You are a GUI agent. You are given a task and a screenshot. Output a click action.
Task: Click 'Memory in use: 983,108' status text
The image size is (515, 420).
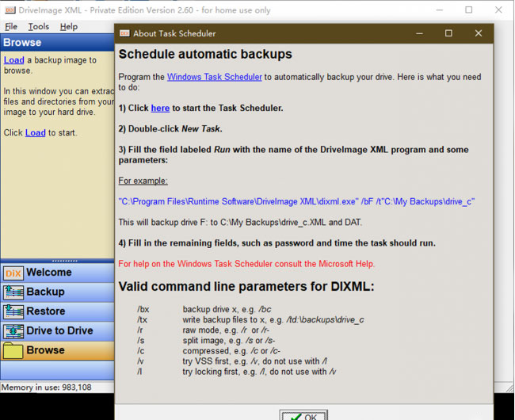(x=46, y=388)
